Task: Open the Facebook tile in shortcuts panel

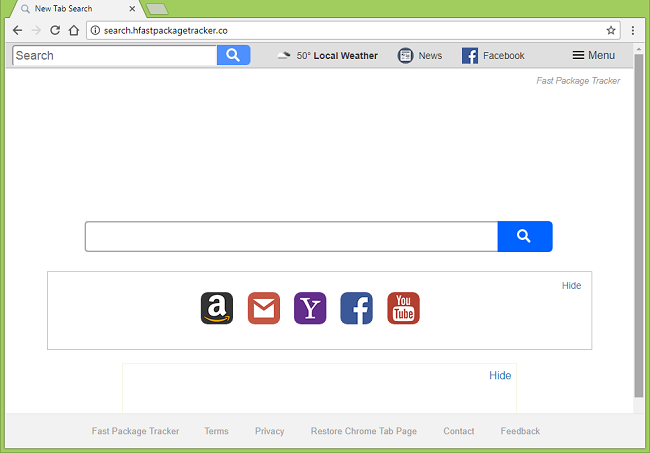Action: coord(357,308)
